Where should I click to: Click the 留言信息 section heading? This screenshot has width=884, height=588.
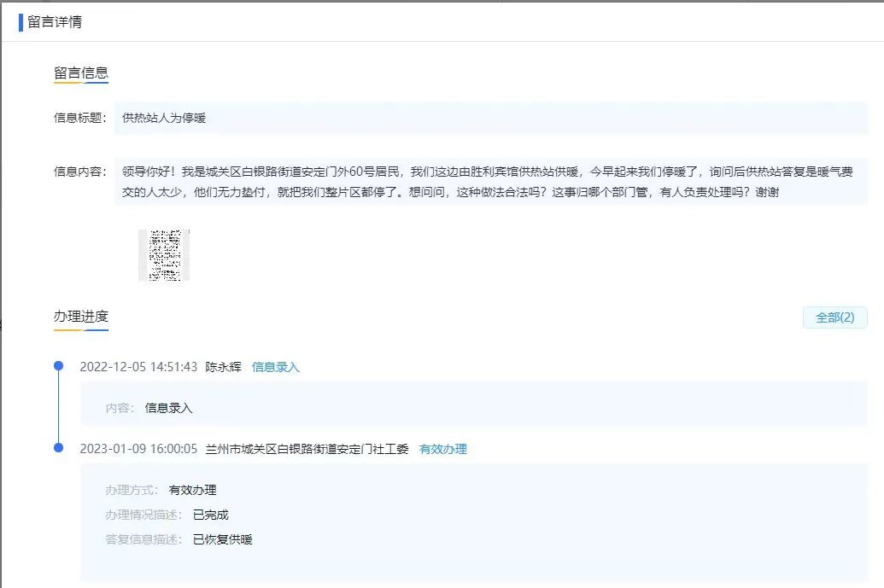click(80, 73)
